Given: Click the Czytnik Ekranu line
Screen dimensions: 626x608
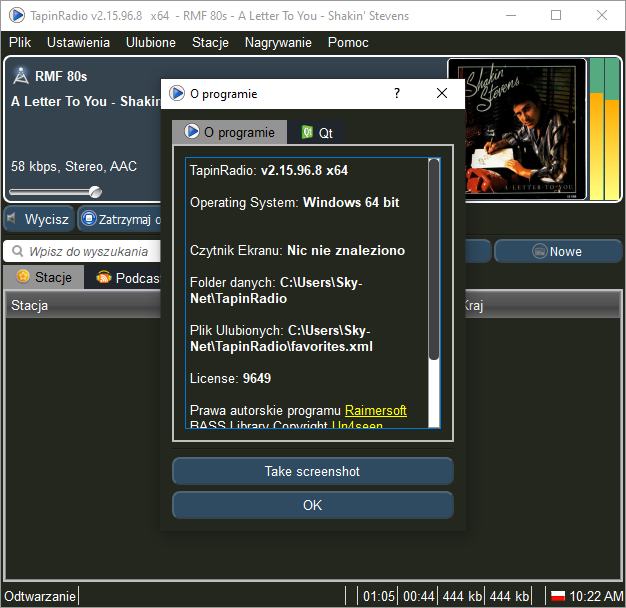Looking at the screenshot, I should pos(297,250).
